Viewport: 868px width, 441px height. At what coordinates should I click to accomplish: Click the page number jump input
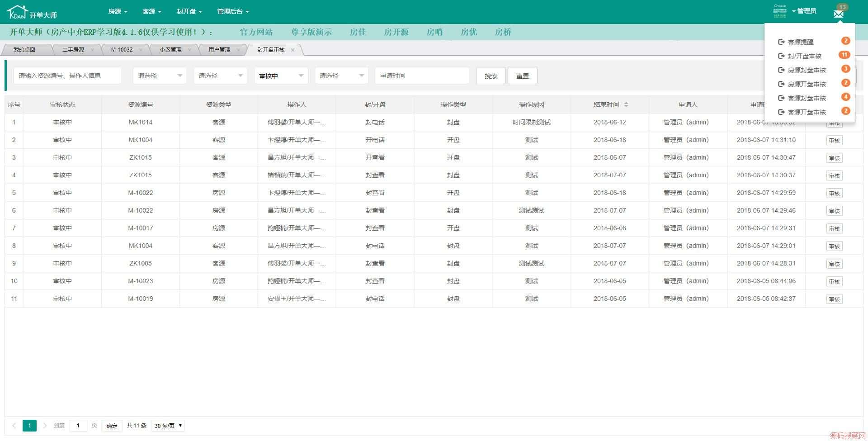pyautogui.click(x=78, y=426)
